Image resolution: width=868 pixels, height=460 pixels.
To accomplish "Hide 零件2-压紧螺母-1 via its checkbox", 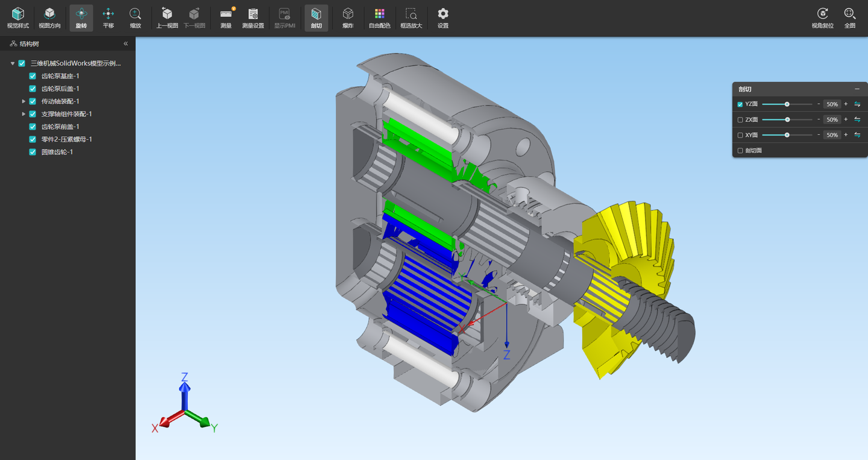I will point(33,139).
